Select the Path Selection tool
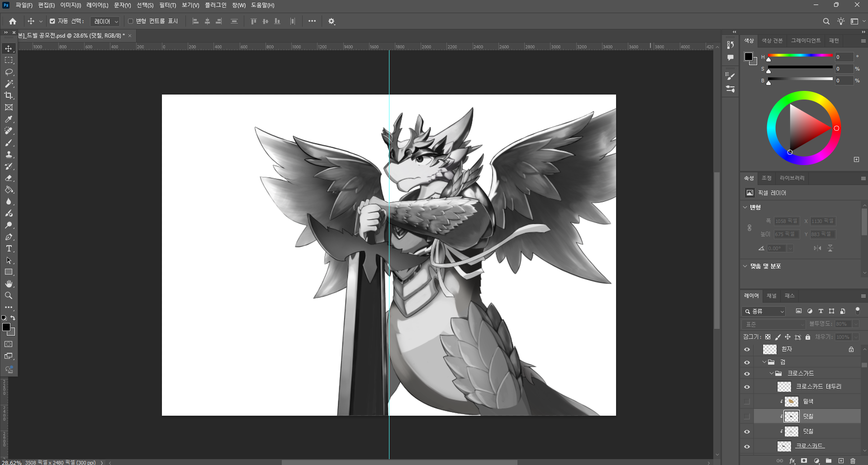868x465 pixels. point(9,260)
